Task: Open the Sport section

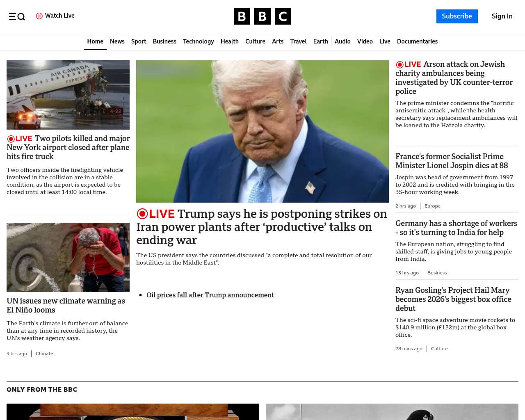Action: click(x=139, y=41)
